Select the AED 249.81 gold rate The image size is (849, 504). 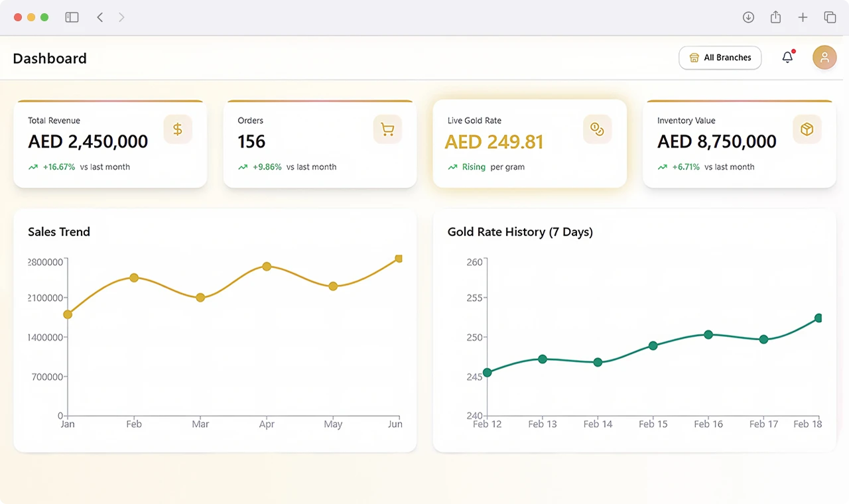click(x=494, y=142)
